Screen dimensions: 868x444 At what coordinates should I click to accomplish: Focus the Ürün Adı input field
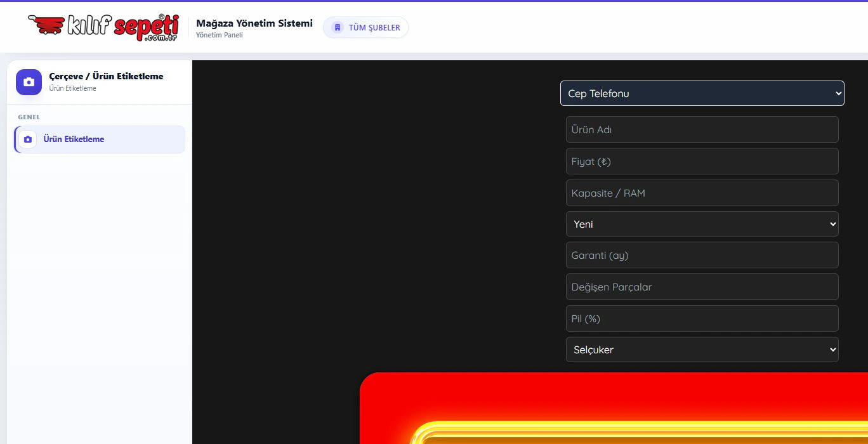point(702,129)
